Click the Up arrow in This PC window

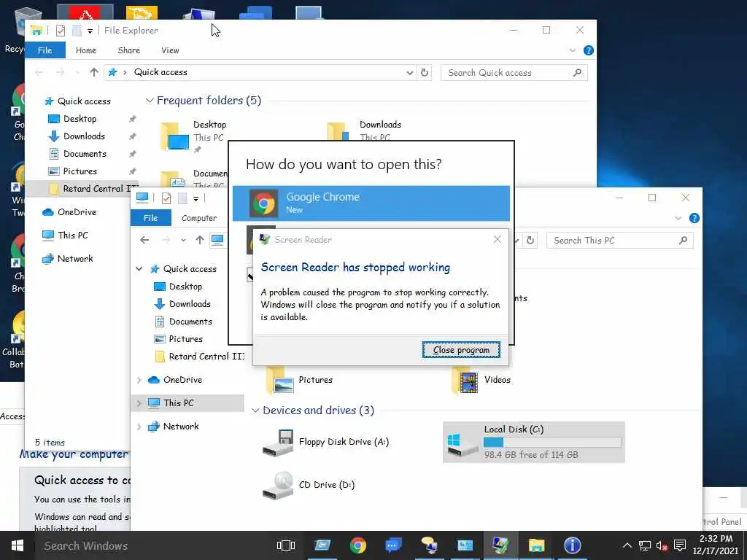(200, 240)
